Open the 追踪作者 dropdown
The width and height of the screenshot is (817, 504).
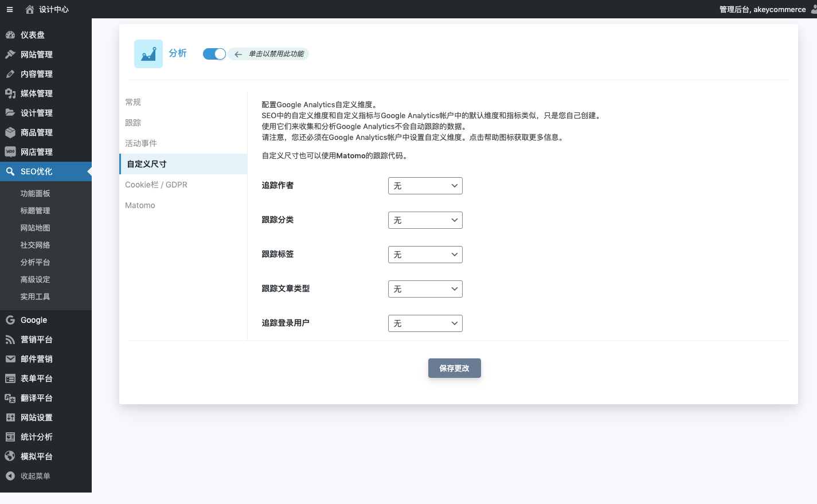click(x=425, y=186)
